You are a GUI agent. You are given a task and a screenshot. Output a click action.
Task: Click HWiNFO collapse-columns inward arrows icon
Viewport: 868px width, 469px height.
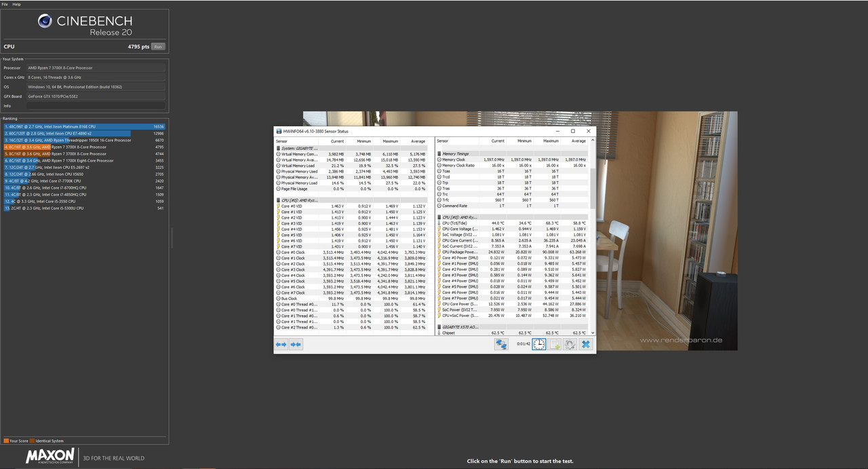coord(296,345)
